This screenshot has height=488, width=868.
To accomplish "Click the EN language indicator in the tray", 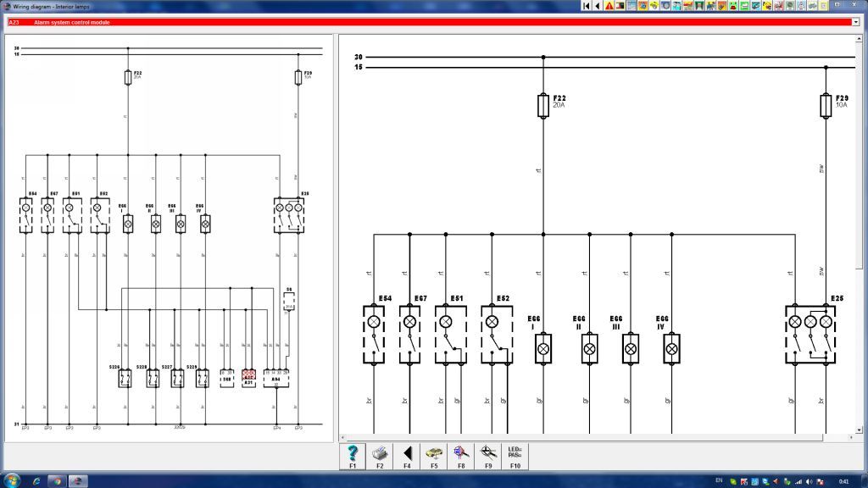I will click(x=719, y=481).
